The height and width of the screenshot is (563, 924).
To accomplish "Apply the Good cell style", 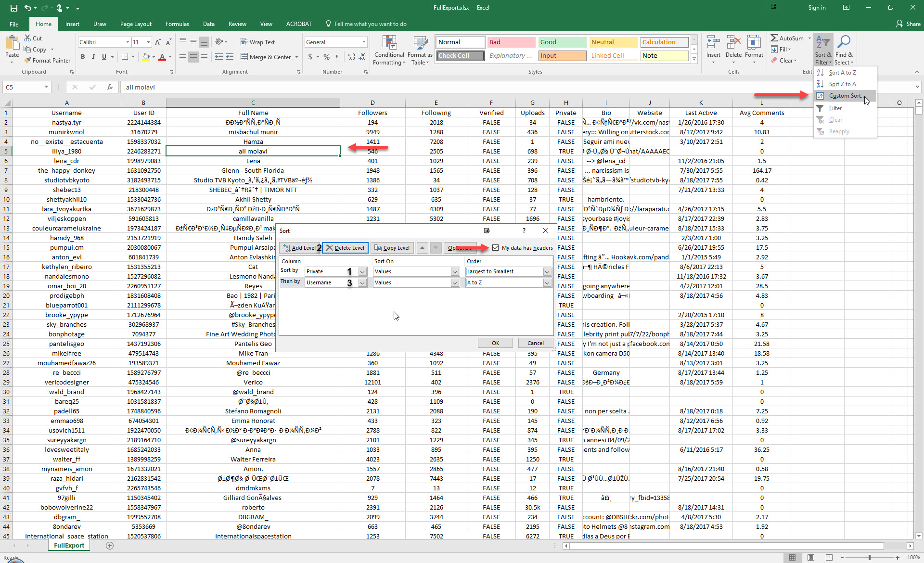I will coord(562,42).
